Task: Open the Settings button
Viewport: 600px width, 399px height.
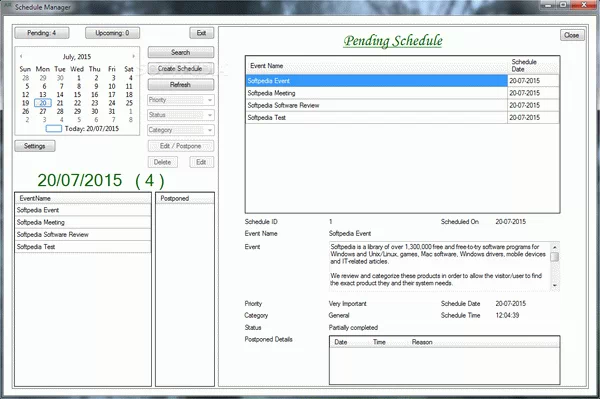Action: coord(35,146)
